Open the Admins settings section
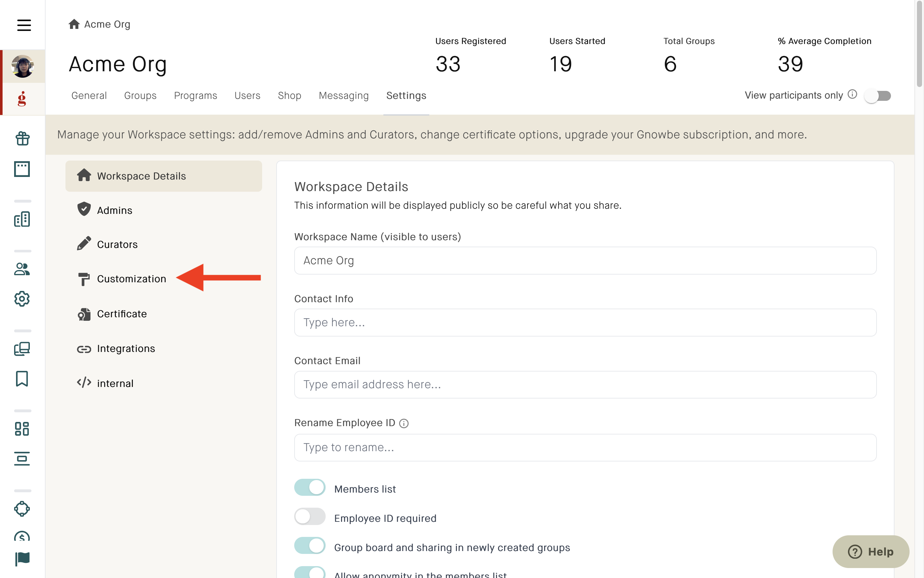Image resolution: width=924 pixels, height=578 pixels. [x=164, y=210]
